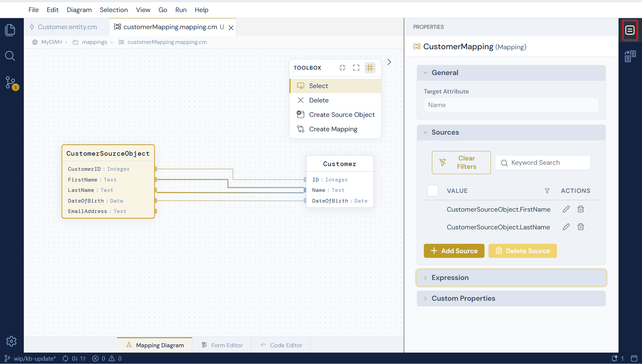Open the Go menu
Screen dimensions: 642x364
[163, 10]
